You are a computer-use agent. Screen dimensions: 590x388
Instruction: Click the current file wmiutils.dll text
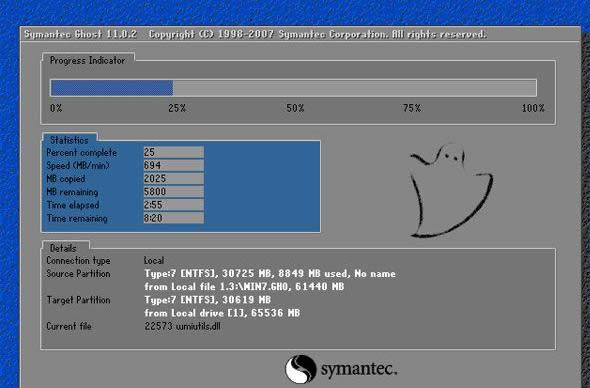click(182, 326)
